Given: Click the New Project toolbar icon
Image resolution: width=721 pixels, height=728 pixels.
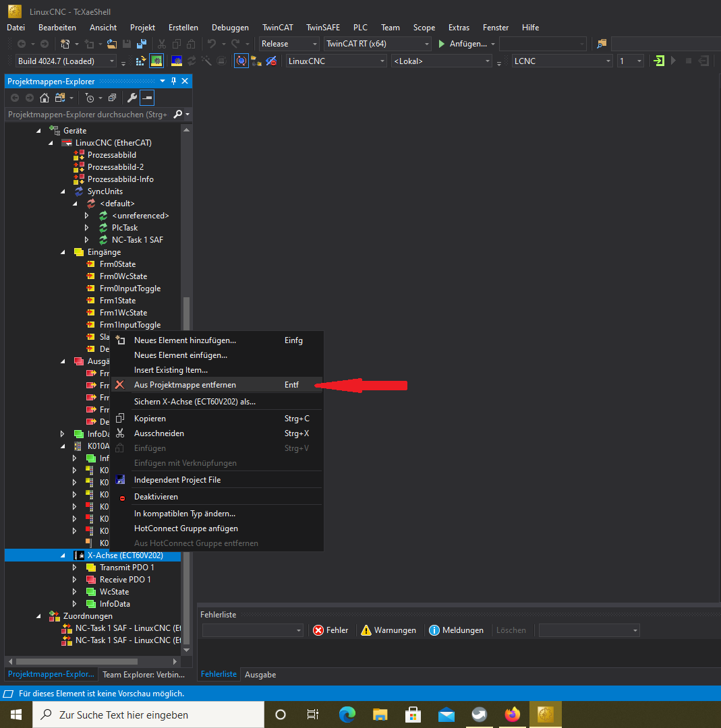Looking at the screenshot, I should coord(65,44).
